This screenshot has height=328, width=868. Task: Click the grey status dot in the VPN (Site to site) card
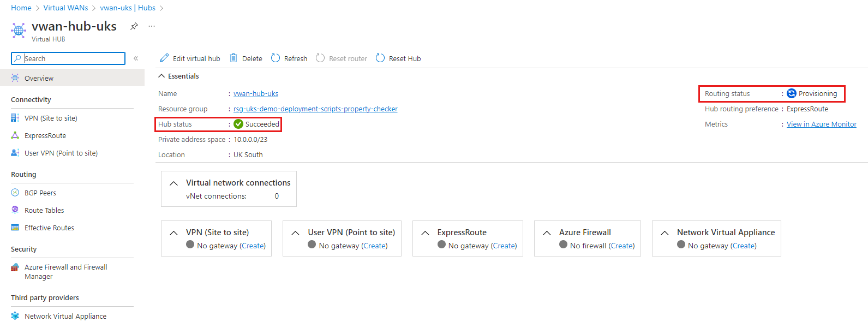190,244
